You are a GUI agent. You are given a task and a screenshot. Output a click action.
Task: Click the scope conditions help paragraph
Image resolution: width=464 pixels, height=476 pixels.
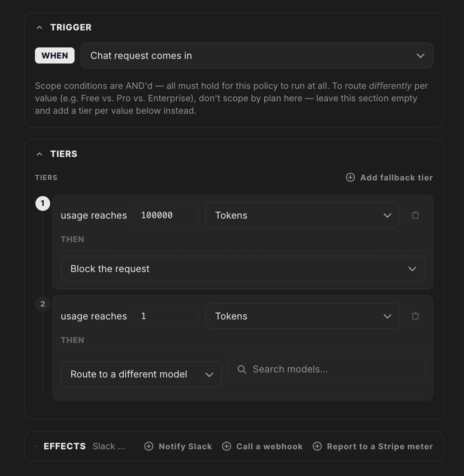231,98
